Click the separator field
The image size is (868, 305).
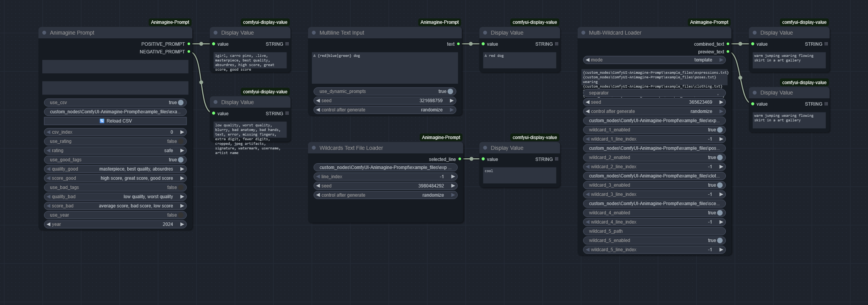click(x=655, y=93)
